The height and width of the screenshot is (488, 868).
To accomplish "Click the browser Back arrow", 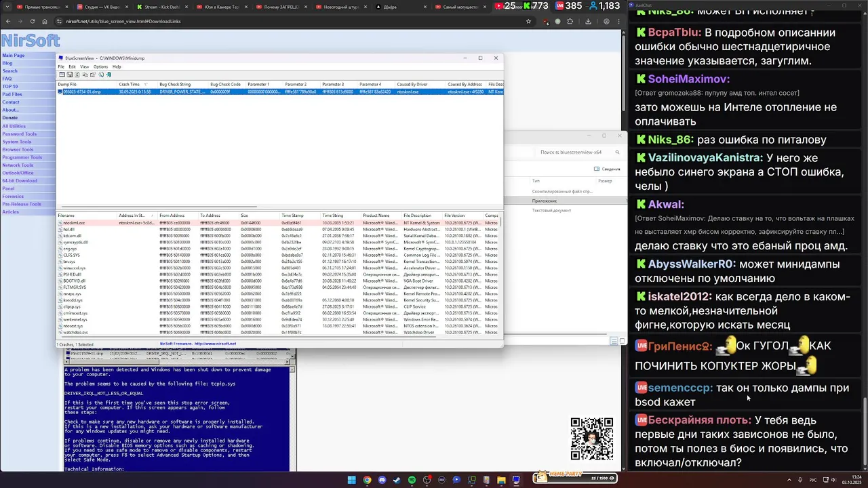I will 8,21.
